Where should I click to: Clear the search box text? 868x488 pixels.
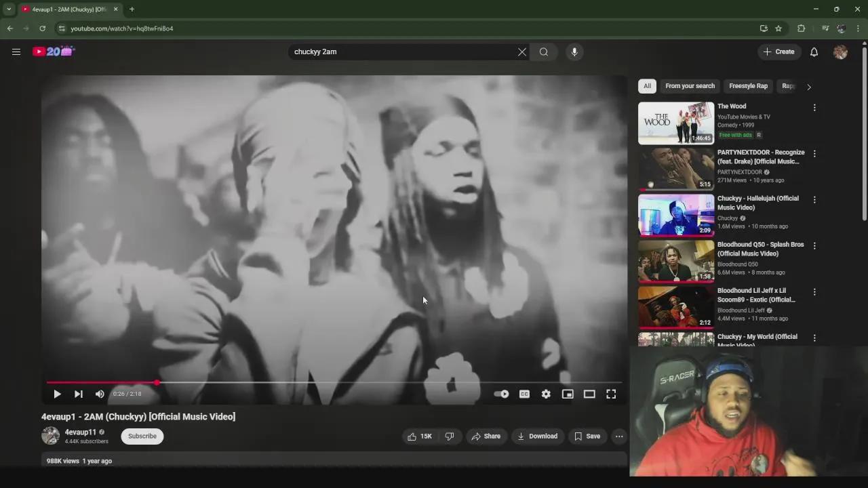click(522, 52)
